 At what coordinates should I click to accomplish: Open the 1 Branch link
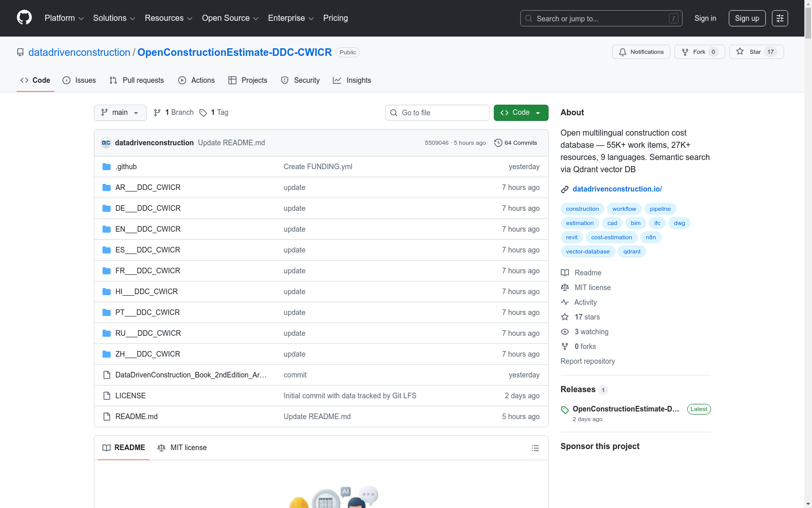click(174, 113)
